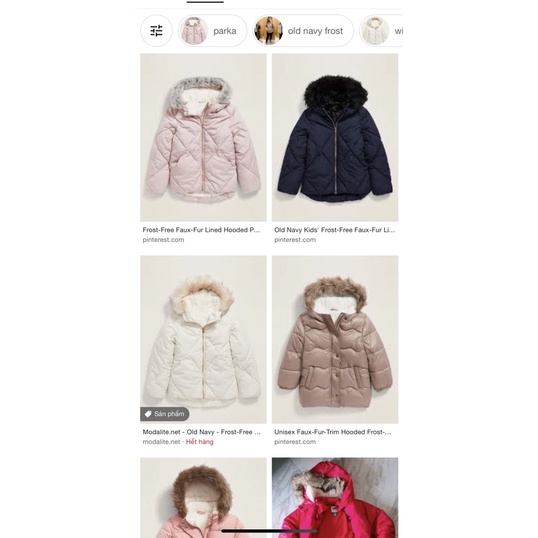
Task: Open the white quilted jacket product image
Action: (203, 339)
